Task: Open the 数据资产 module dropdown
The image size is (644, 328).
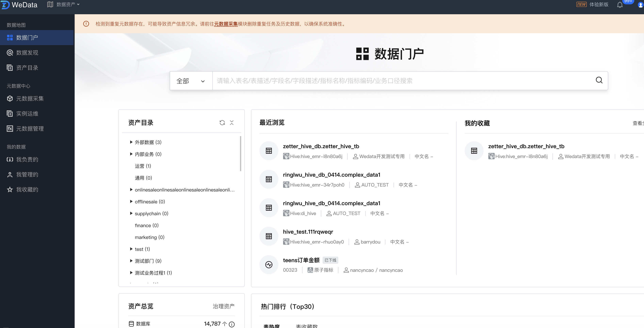Action: click(68, 4)
